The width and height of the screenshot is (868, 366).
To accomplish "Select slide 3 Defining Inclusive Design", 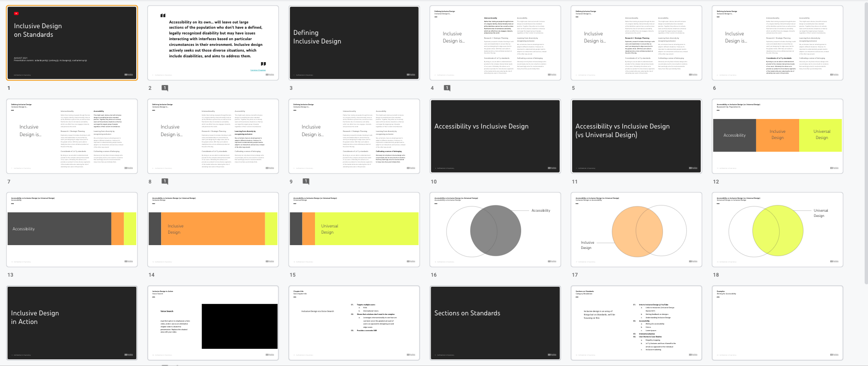I will click(x=354, y=43).
